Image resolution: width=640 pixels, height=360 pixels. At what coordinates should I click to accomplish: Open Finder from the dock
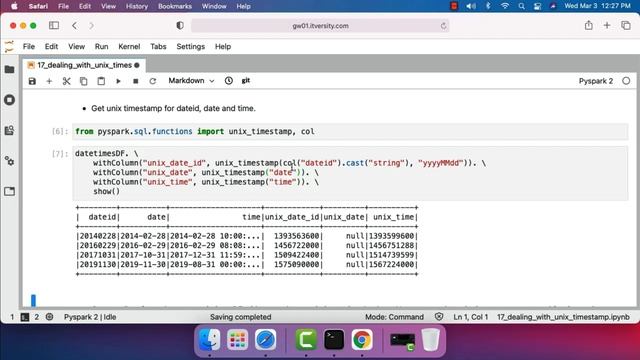[209, 340]
